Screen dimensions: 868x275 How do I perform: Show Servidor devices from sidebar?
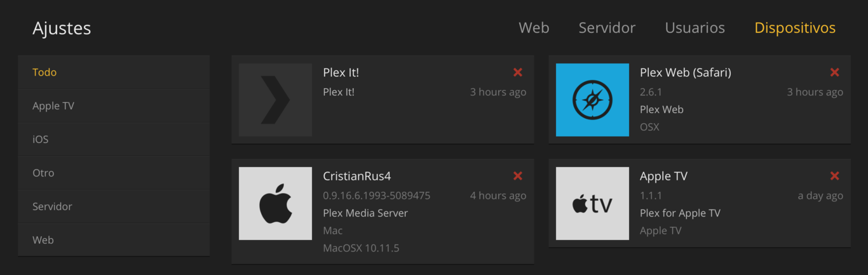click(x=114, y=206)
